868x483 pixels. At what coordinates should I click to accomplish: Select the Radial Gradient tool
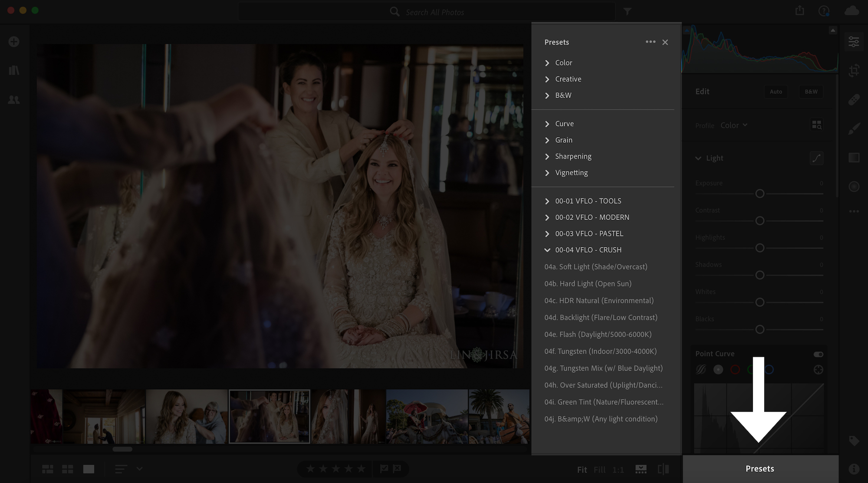[x=854, y=187]
